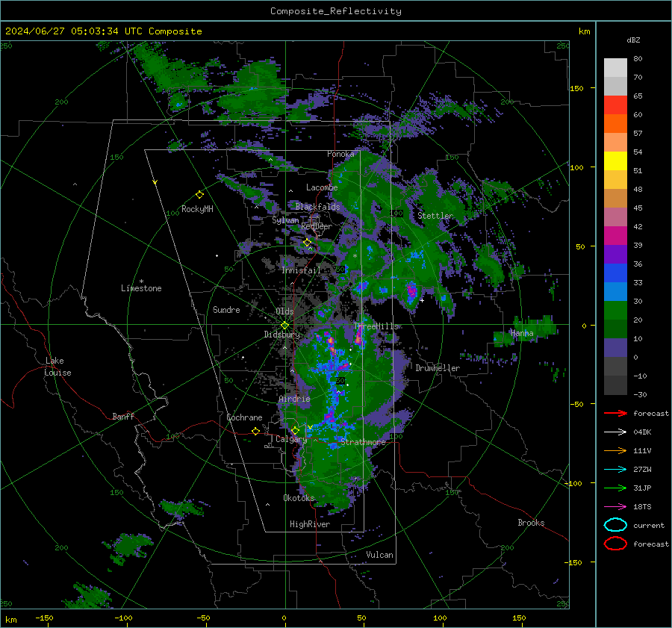This screenshot has width=672, height=628.
Task: Pick the magenta 42-39 dBZ swatch
Action: click(615, 236)
